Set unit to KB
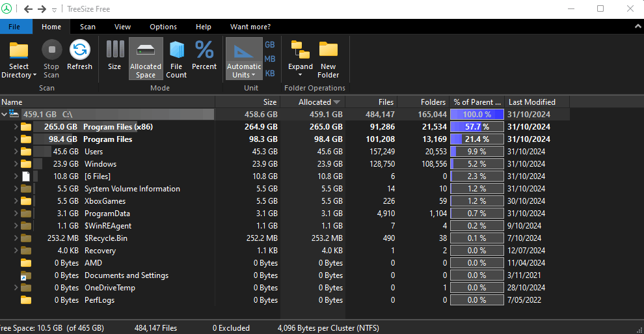The image size is (644, 334). pyautogui.click(x=270, y=74)
